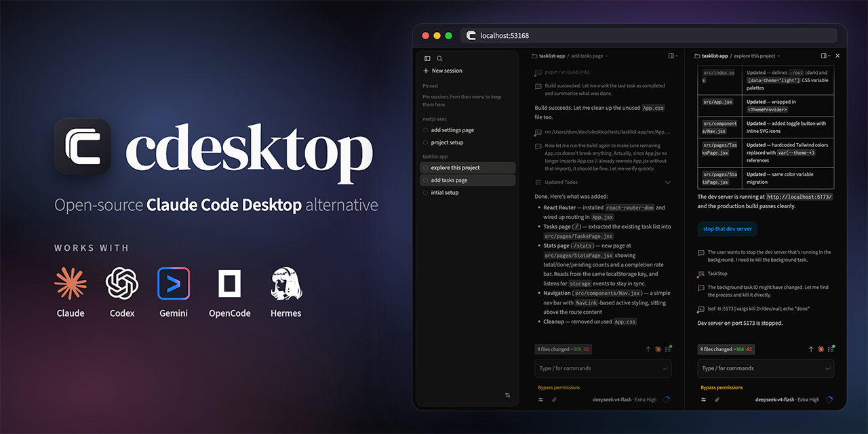
Task: Click 'stop that dev server' suggestion button
Action: tap(728, 229)
